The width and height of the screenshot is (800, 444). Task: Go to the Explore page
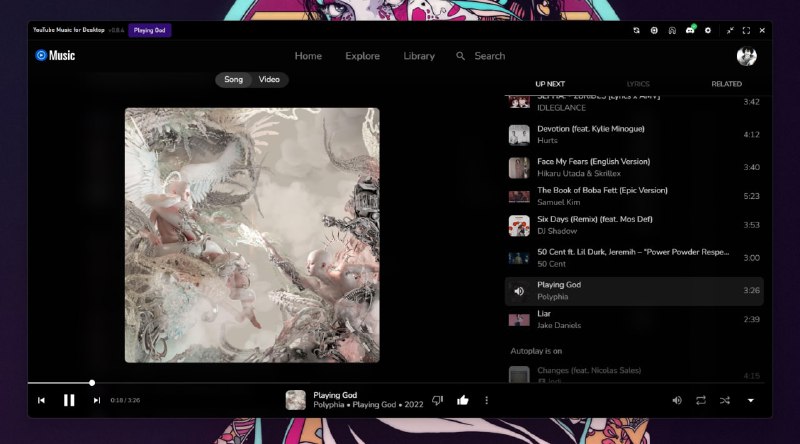pyautogui.click(x=362, y=56)
